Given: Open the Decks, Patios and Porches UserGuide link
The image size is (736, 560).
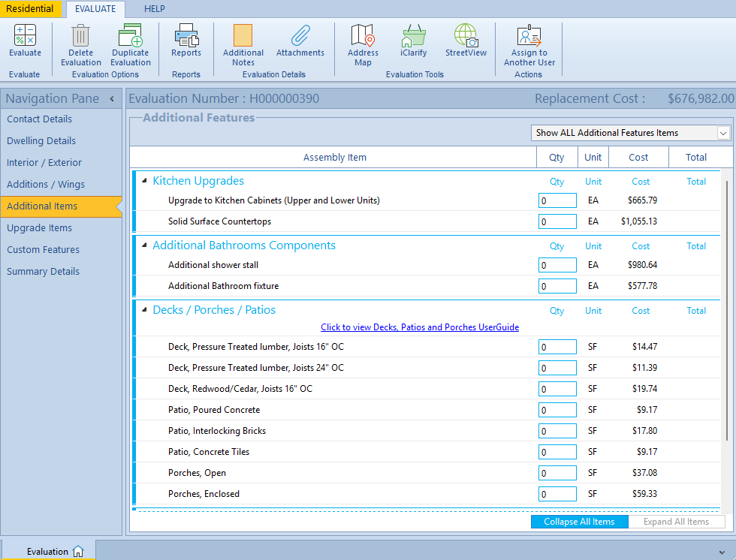Looking at the screenshot, I should (x=419, y=327).
